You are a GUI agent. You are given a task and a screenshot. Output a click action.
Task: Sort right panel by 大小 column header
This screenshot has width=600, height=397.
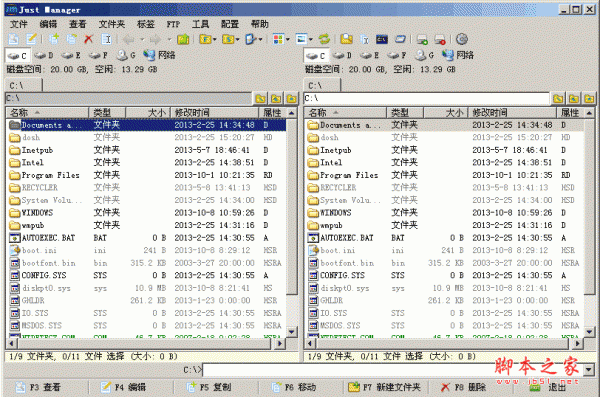(x=445, y=113)
